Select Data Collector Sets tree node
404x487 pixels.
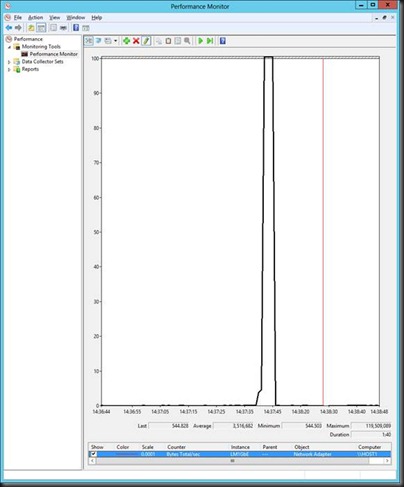42,62
